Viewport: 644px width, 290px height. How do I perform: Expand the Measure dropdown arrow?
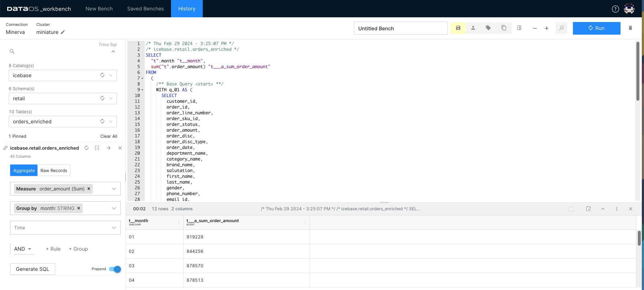[x=114, y=189]
